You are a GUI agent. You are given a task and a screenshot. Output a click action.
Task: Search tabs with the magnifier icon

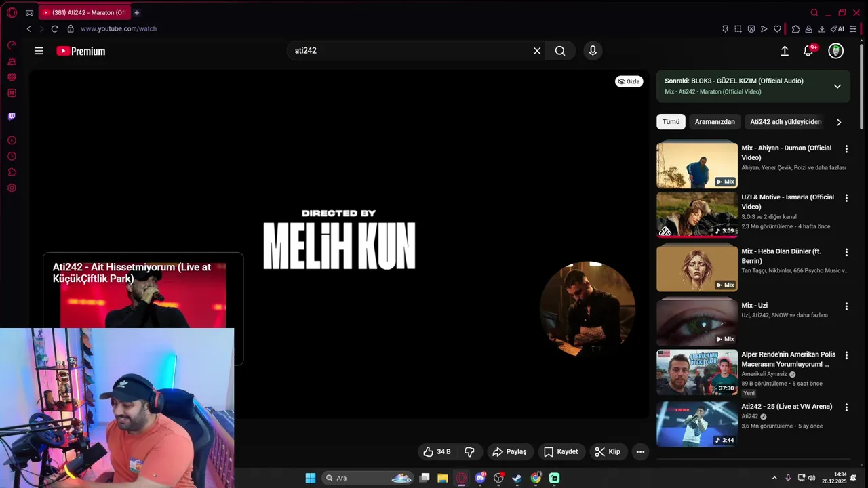(x=814, y=12)
